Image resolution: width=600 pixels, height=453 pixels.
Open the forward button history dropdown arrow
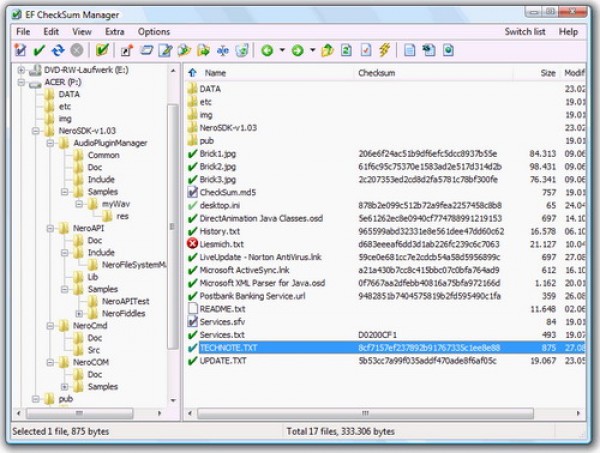pos(312,50)
